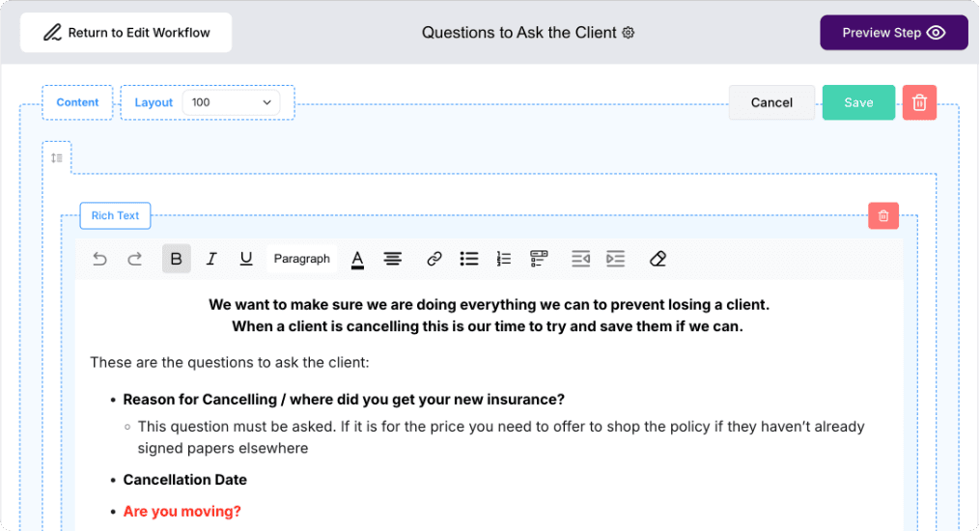
Task: Click the green Save button
Action: pos(858,102)
